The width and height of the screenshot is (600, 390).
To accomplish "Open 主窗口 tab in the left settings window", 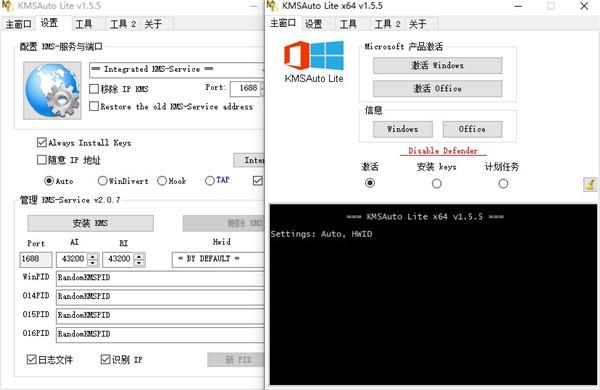I will point(18,24).
